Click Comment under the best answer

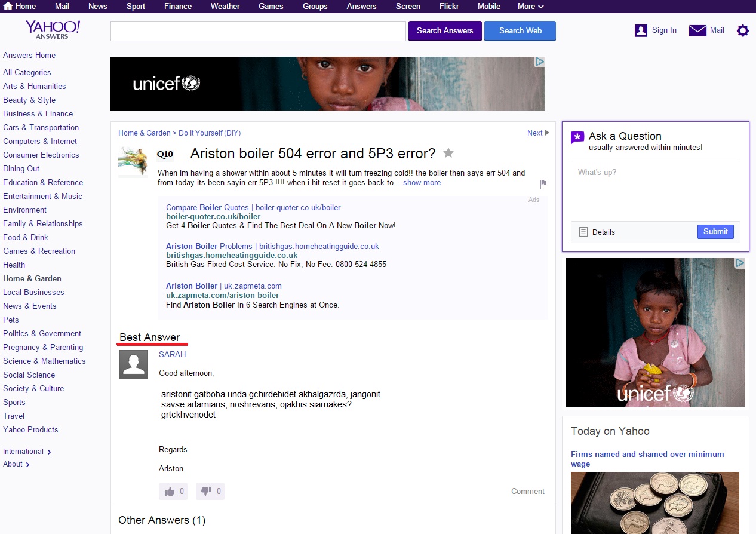pyautogui.click(x=528, y=492)
